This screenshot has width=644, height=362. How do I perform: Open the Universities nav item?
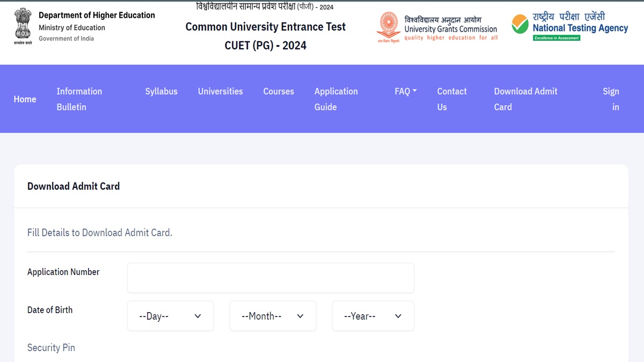point(221,91)
